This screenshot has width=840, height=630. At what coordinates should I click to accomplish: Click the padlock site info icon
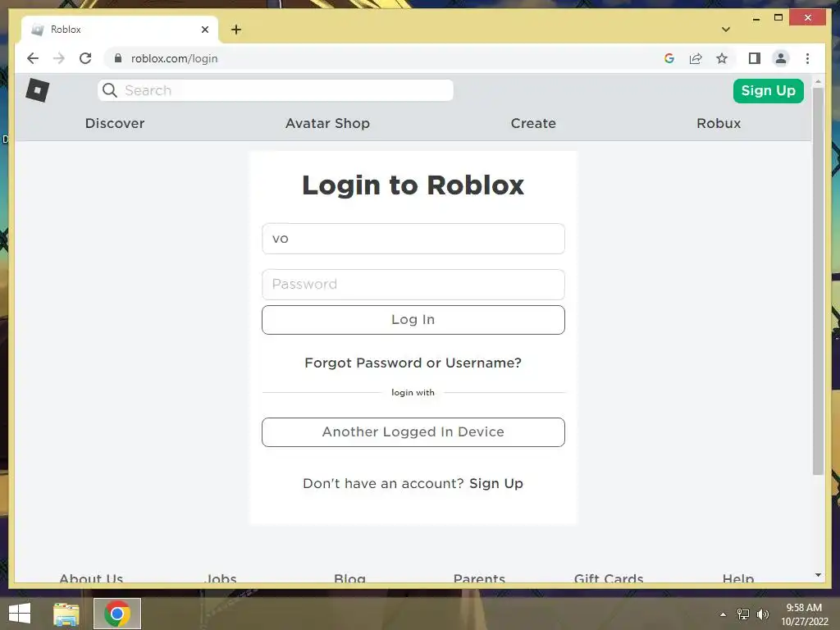pos(118,58)
